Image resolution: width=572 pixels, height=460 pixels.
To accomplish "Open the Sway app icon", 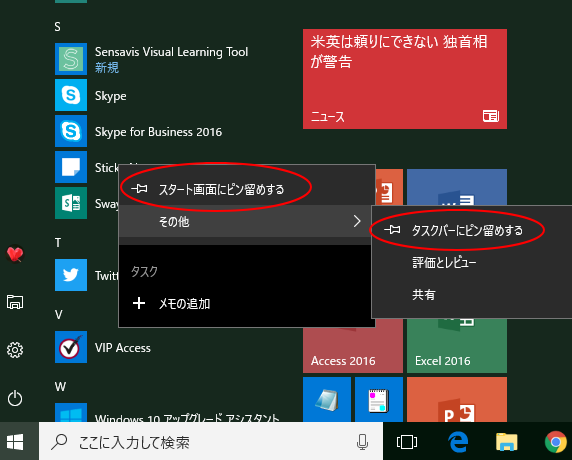I will (71, 203).
